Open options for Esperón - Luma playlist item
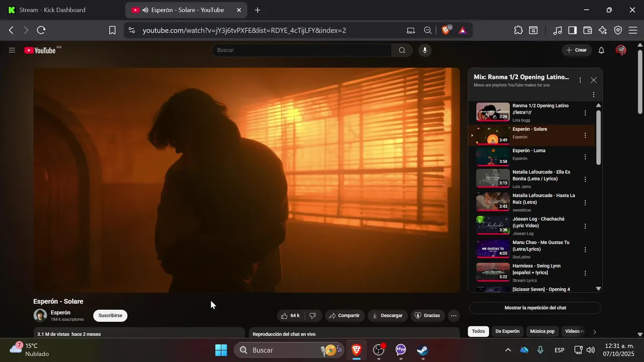Screen dimensions: 644x362 tap(585, 157)
